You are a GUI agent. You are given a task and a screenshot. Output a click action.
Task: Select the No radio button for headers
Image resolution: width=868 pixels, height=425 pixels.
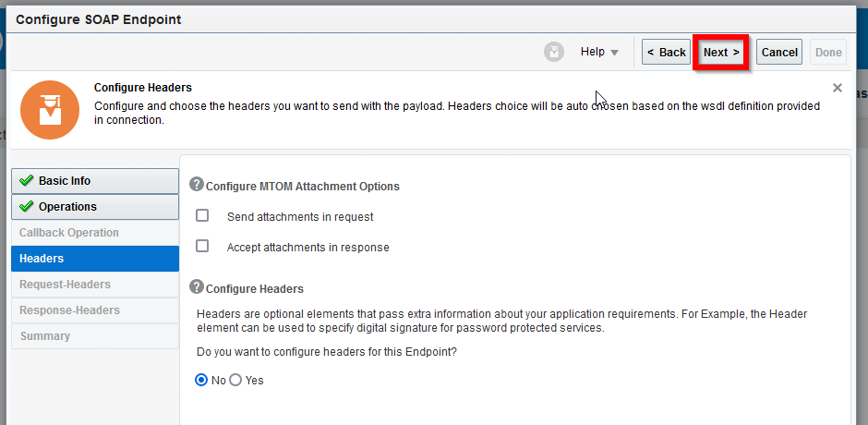(x=202, y=380)
